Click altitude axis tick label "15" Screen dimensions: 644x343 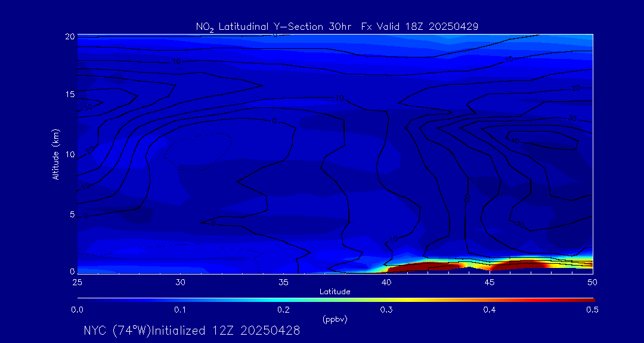click(70, 94)
